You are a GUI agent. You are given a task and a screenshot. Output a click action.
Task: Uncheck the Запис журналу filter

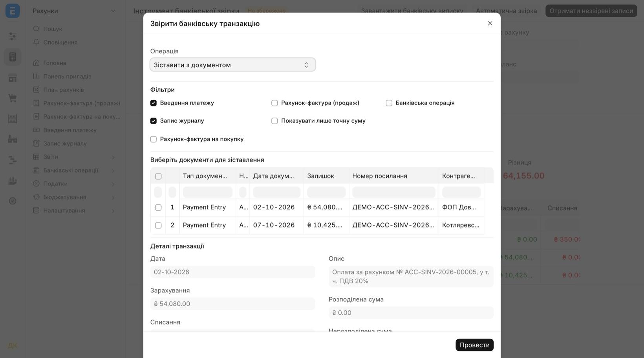pyautogui.click(x=154, y=121)
